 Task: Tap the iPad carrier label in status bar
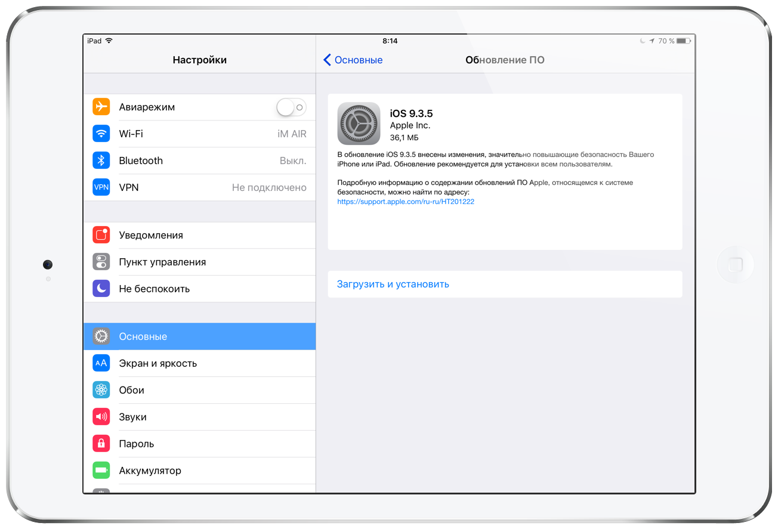click(x=94, y=41)
